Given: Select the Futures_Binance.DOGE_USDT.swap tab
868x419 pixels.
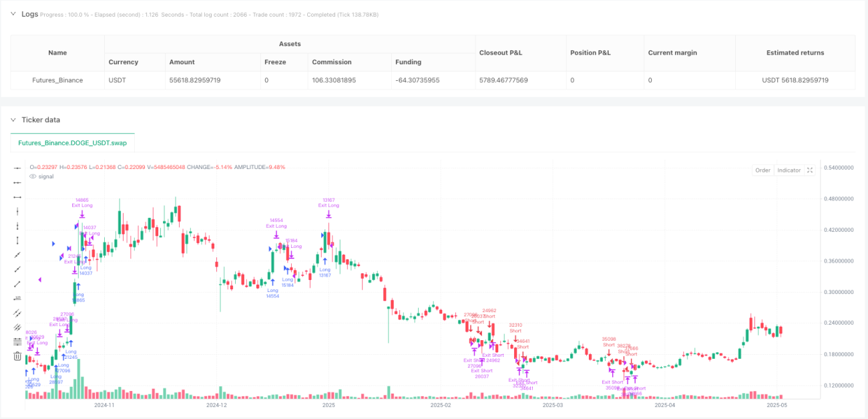Looking at the screenshot, I should pyautogui.click(x=73, y=143).
